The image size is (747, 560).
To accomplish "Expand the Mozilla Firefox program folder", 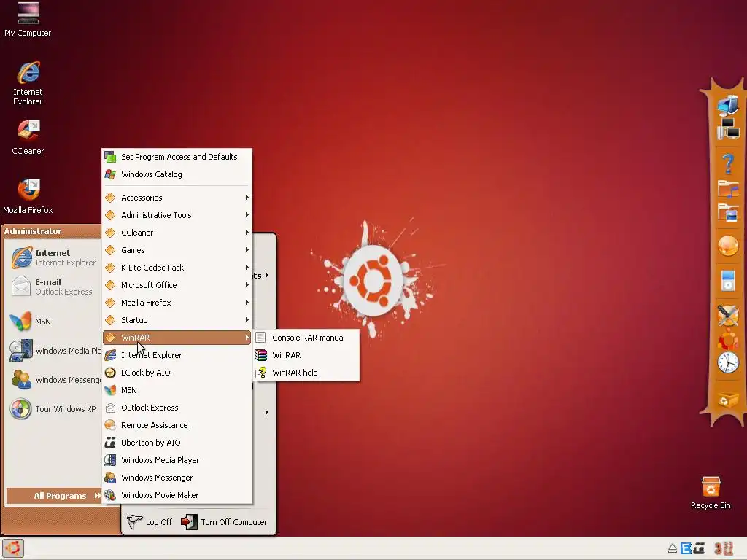I will click(x=177, y=303).
